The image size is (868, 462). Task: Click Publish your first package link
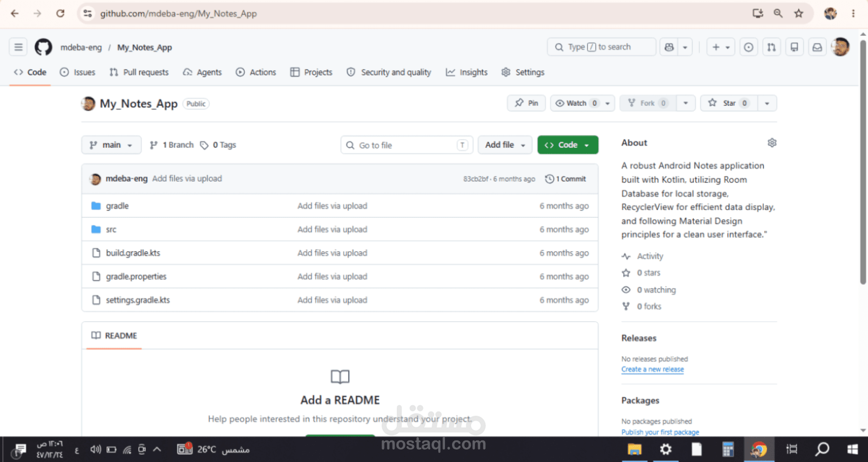660,432
